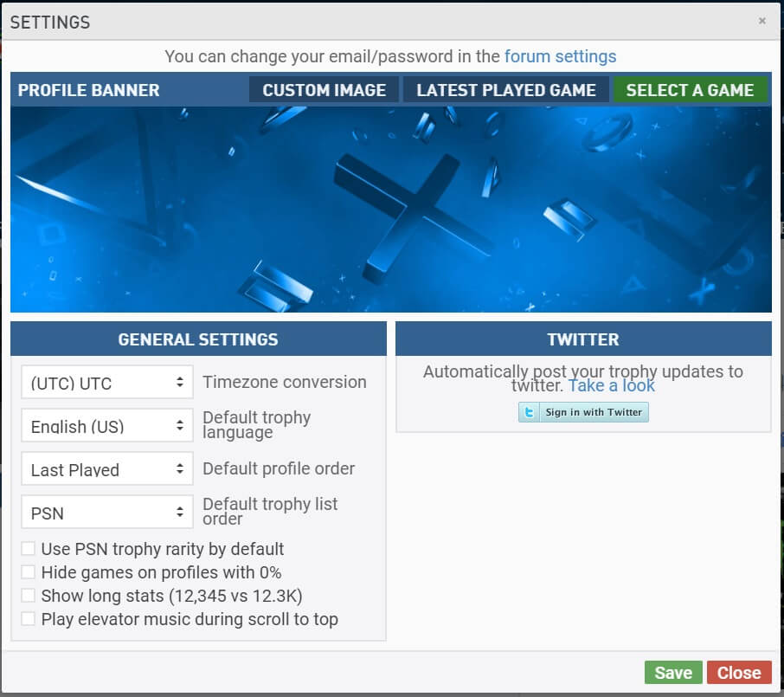This screenshot has width=784, height=697.
Task: Follow the Take a look link
Action: point(611,386)
